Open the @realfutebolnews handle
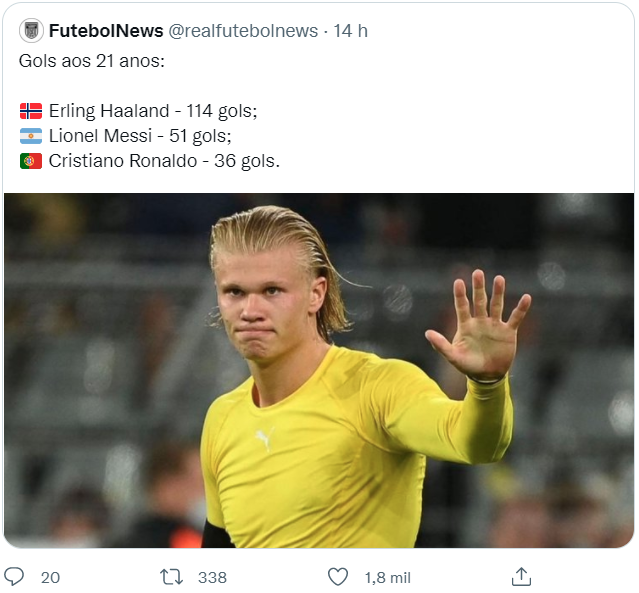Screen dimensions: 639x593 [x=242, y=31]
